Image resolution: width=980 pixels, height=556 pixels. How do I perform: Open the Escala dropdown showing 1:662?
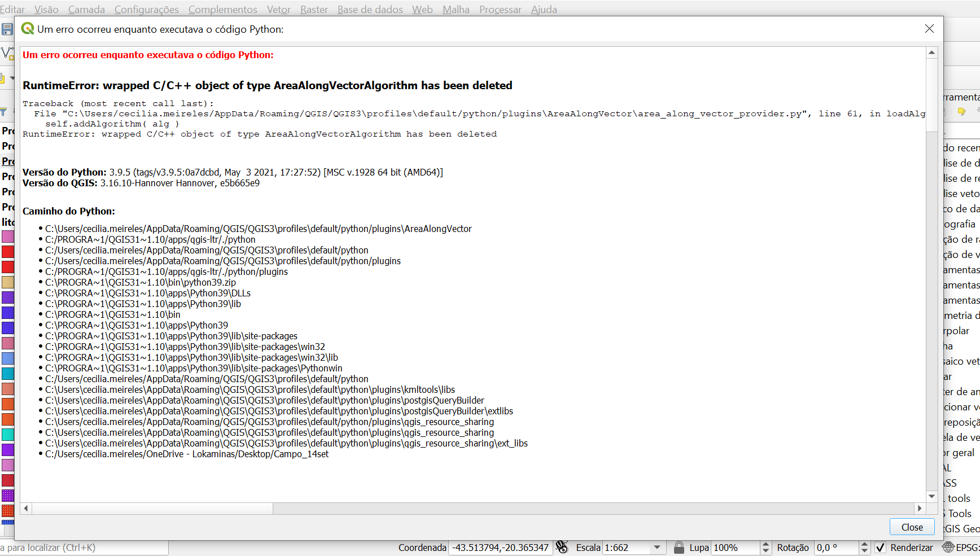(x=656, y=548)
